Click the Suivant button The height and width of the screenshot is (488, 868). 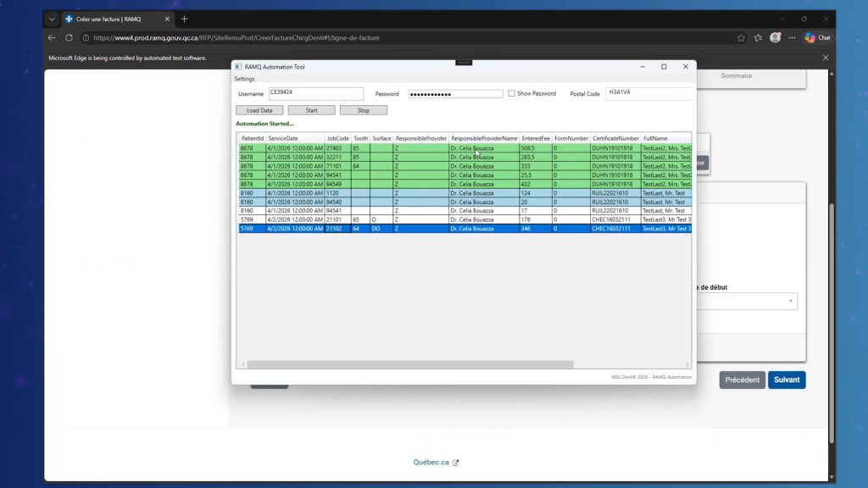click(x=787, y=380)
